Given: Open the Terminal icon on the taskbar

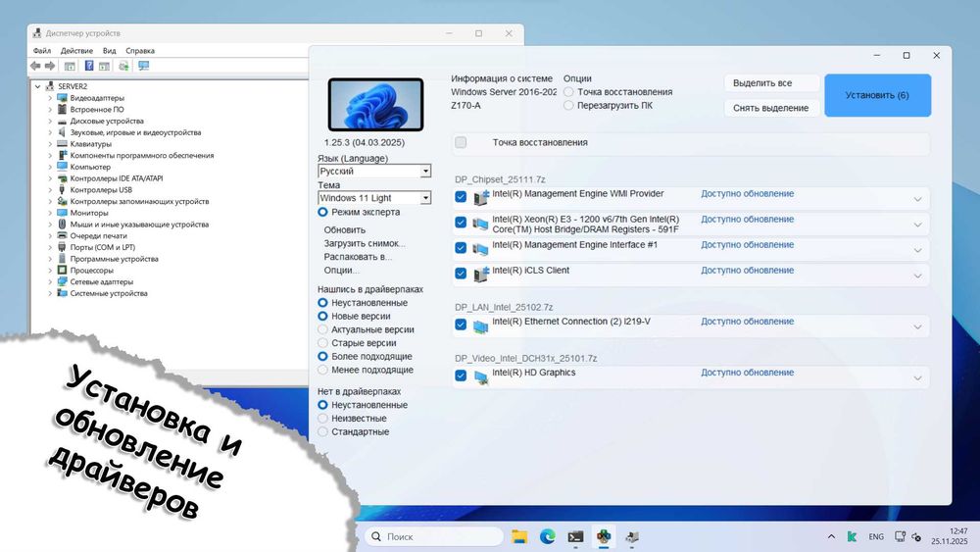Looking at the screenshot, I should click(x=575, y=536).
